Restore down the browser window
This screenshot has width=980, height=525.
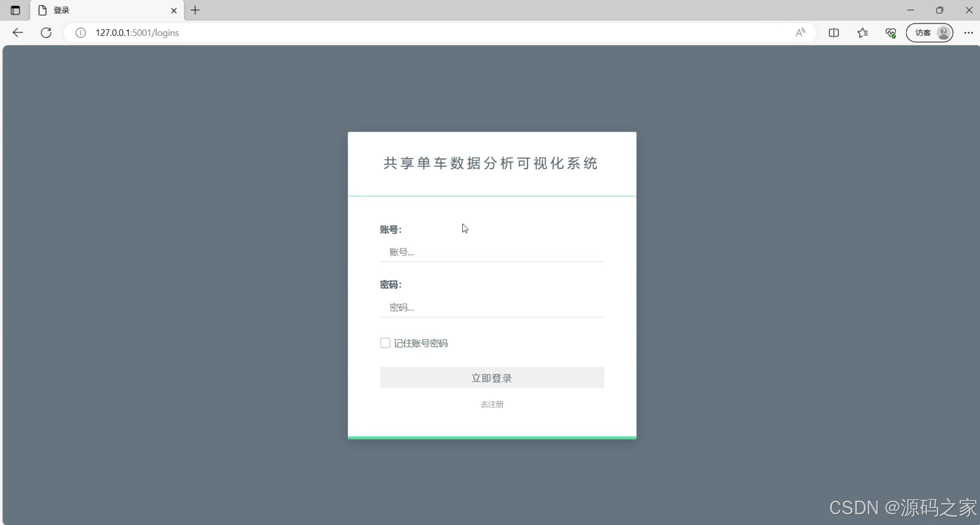(939, 10)
